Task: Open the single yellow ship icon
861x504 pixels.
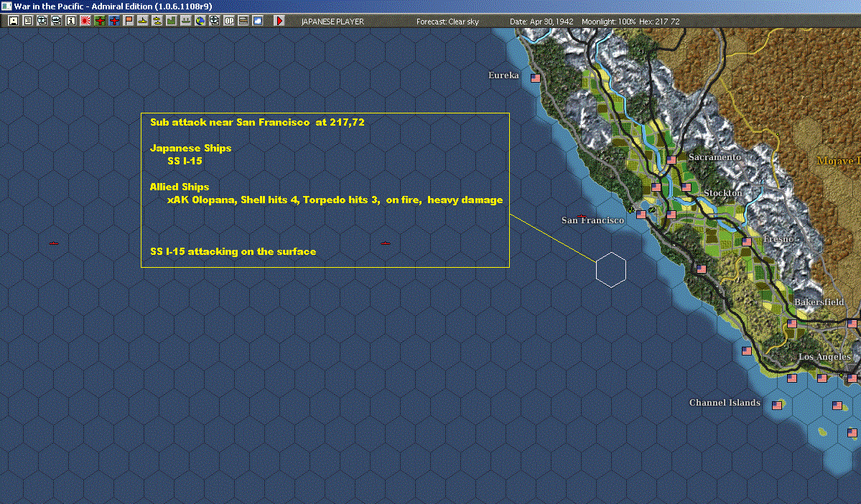Action: point(142,21)
